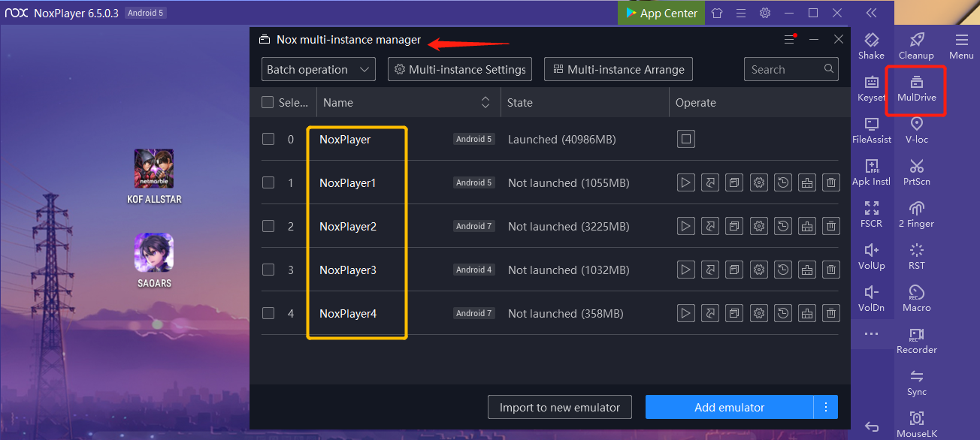Click the instance Search field
Viewport: 980px width, 440px height.
click(785, 70)
